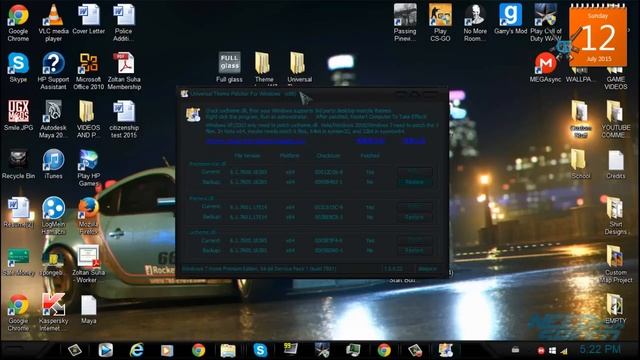Viewport: 640px width, 360px height.
Task: Open the School folder
Action: tap(580, 164)
